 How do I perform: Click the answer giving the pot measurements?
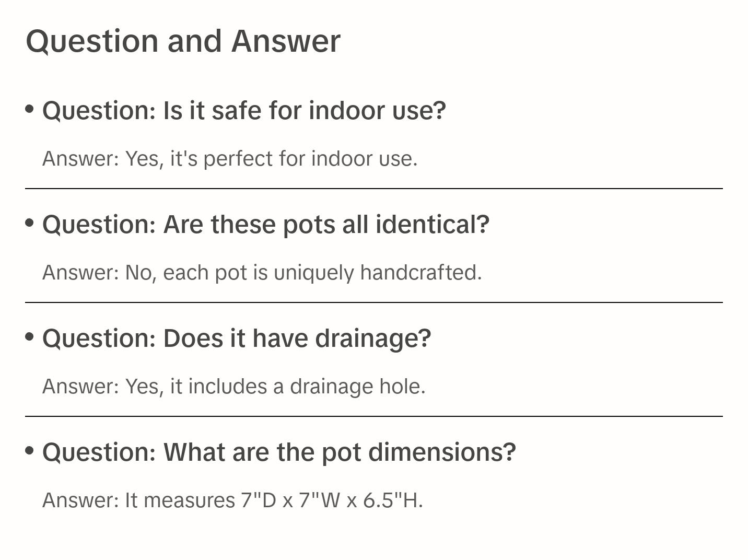[232, 500]
